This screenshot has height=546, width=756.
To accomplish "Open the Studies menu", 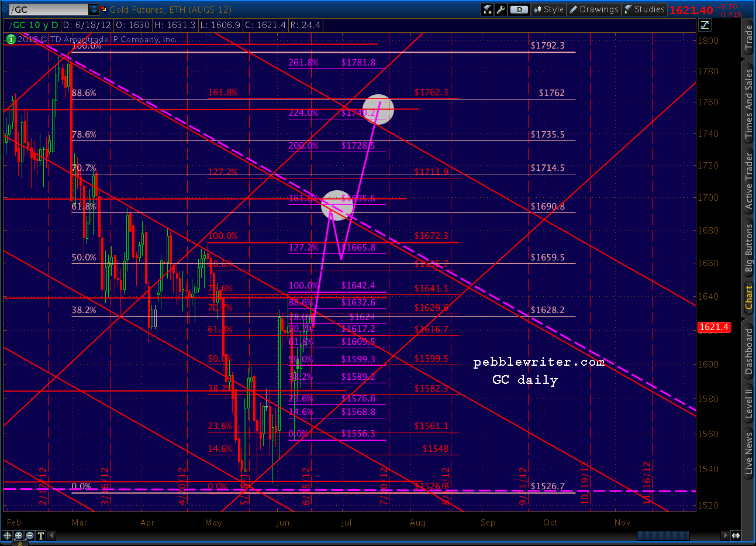I will (x=644, y=9).
